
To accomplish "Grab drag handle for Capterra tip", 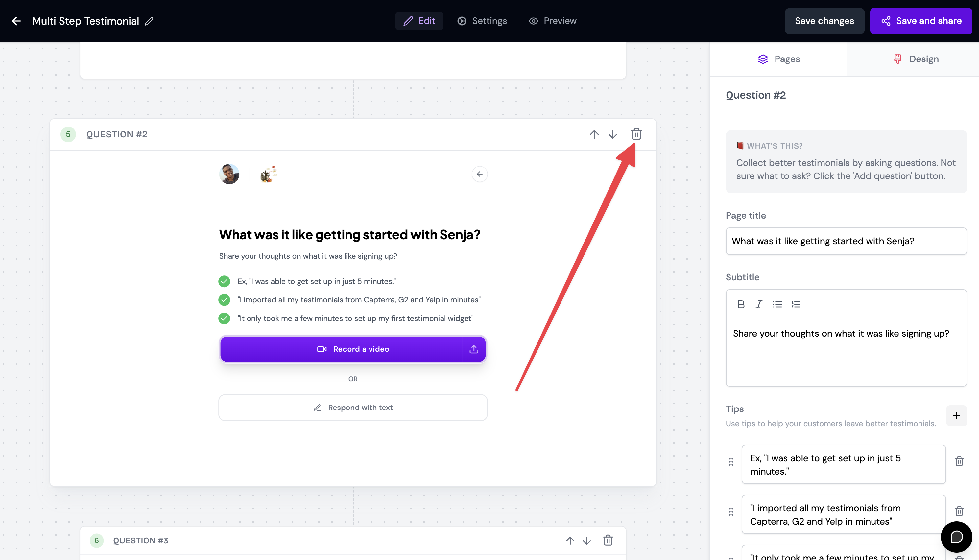I will (731, 511).
